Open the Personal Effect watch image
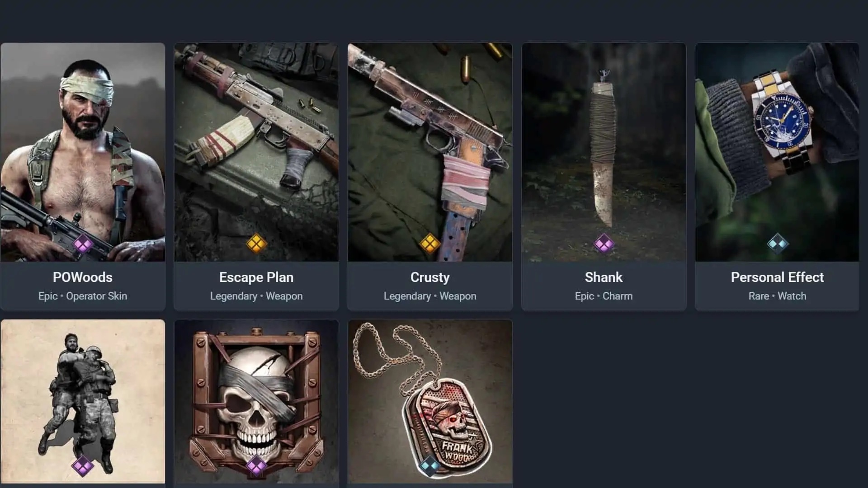The width and height of the screenshot is (868, 488). [777, 152]
